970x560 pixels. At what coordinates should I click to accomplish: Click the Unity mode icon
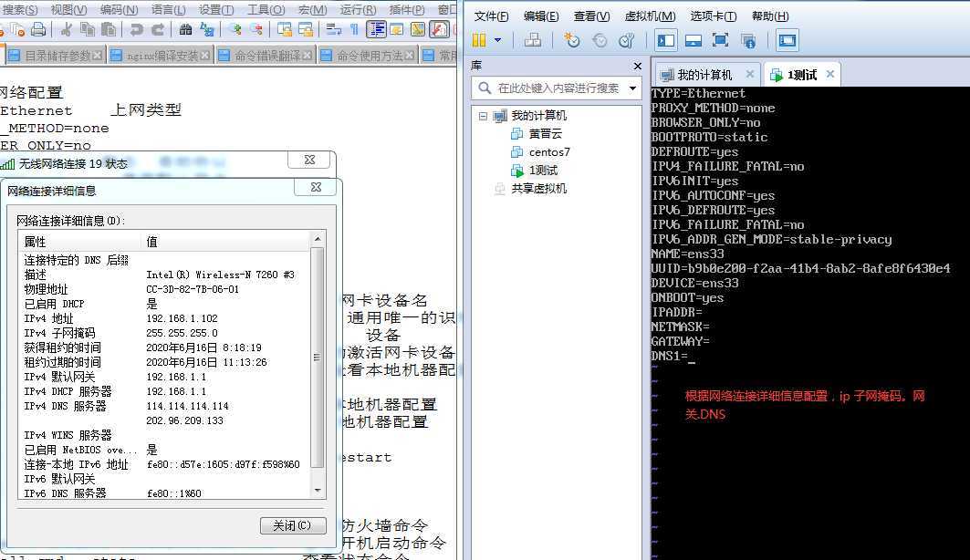(748, 41)
